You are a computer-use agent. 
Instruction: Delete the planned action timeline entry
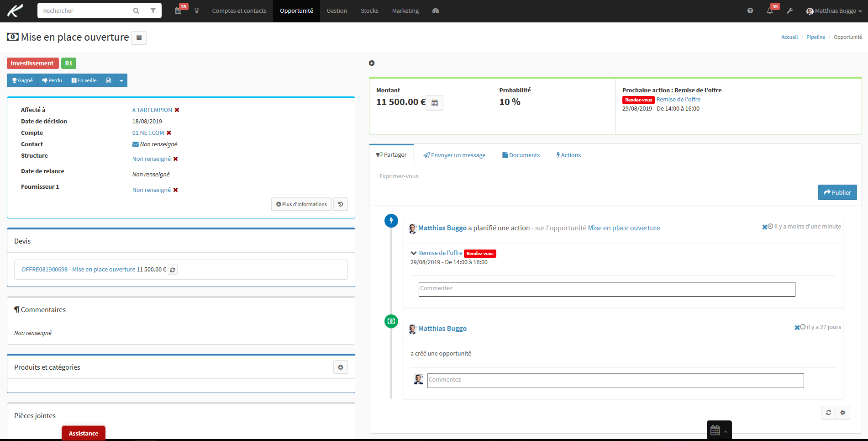pyautogui.click(x=764, y=227)
